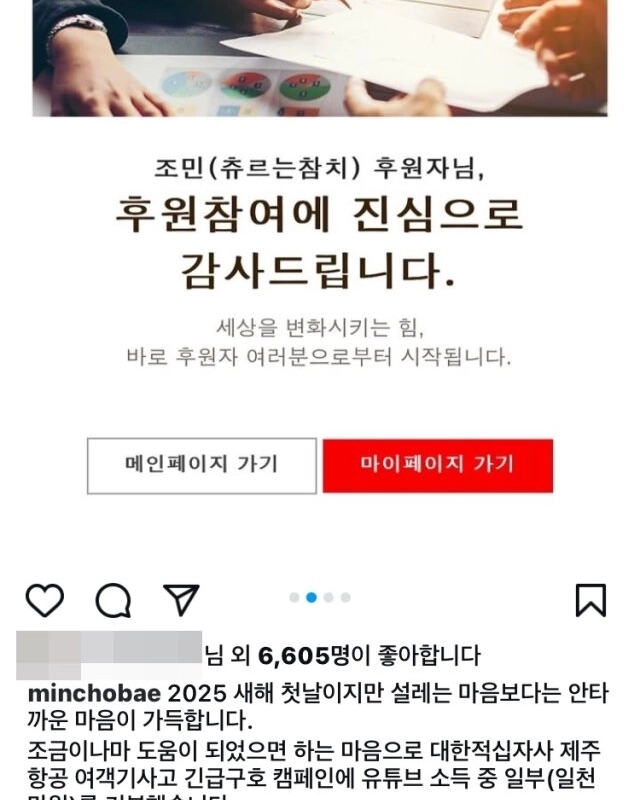This screenshot has height=800, width=640.
Task: Open the minchobae profile username
Action: coord(94,694)
